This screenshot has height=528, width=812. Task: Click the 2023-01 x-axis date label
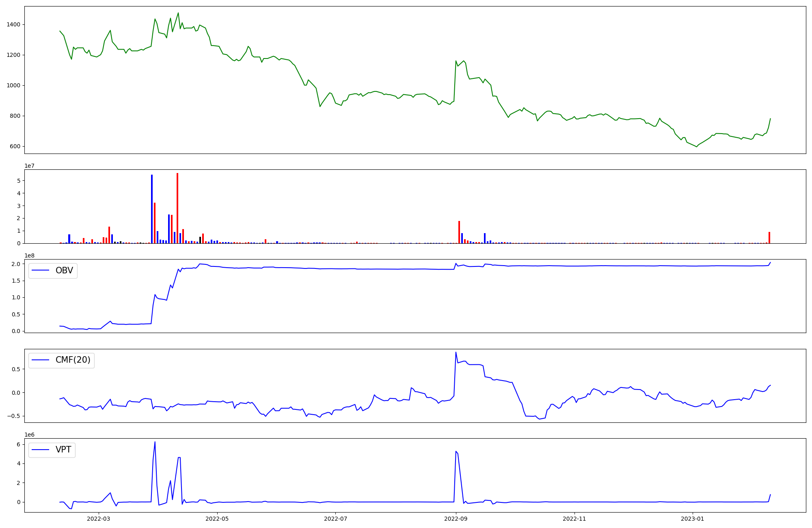(x=692, y=519)
